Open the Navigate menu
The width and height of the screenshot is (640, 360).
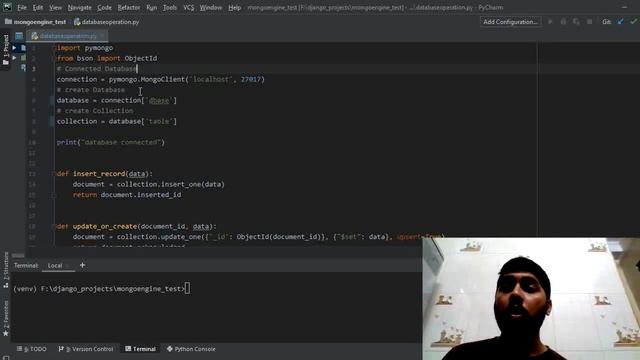point(80,7)
